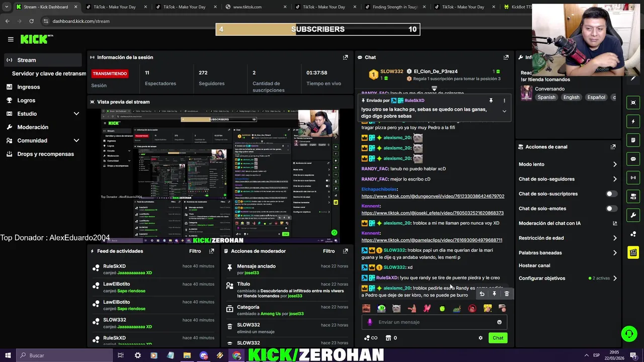This screenshot has width=644, height=362.
Task: Open Servidor y clave de retransmisión
Action: pyautogui.click(x=49, y=73)
